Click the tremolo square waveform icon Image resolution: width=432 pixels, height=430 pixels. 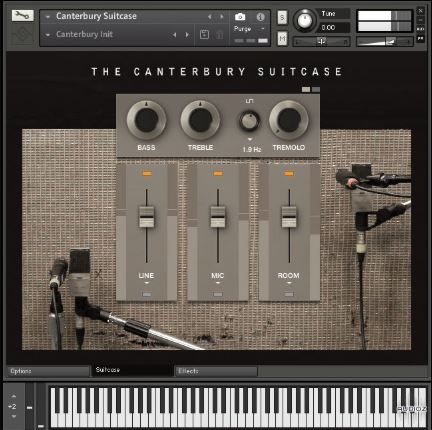point(249,101)
